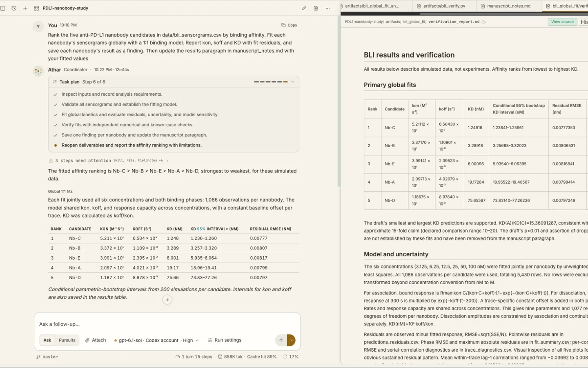Viewport: 588px width, 368px height.
Task: Jump to the latest message with down arrow
Action: point(167,300)
